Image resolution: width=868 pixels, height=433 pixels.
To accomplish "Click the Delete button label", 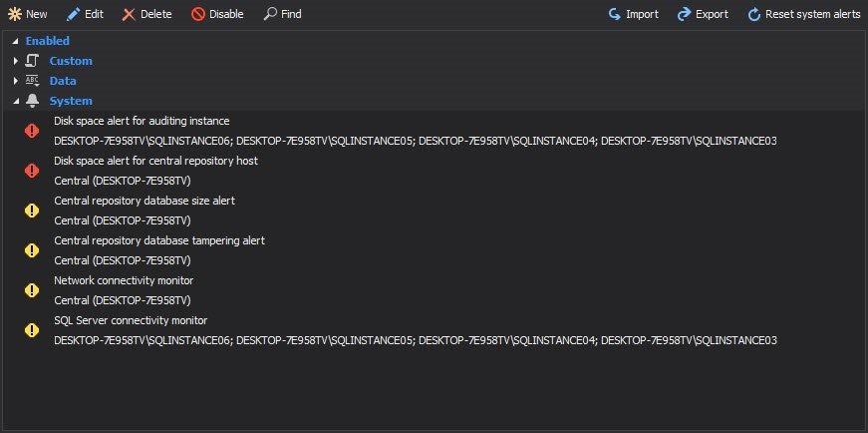I will tap(156, 14).
